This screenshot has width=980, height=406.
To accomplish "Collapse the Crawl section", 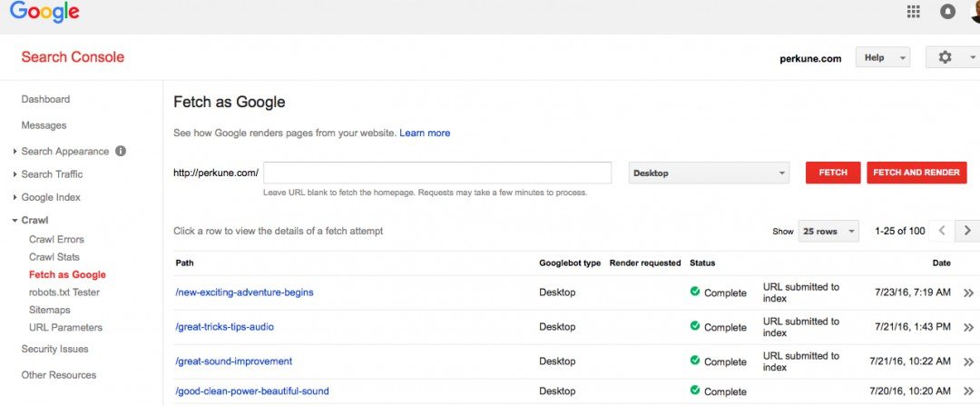I will (x=15, y=220).
